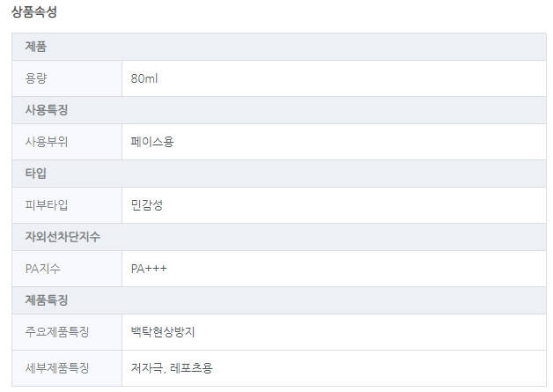Select the 주요제품특징 attribute label
553x392 pixels.
click(57, 332)
